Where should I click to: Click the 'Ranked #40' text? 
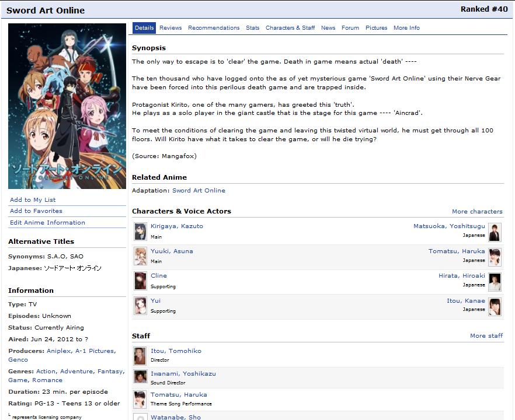(484, 9)
